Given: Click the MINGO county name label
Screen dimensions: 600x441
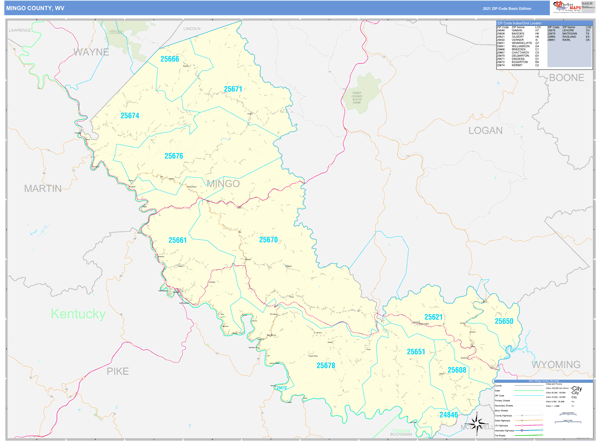Looking at the screenshot, I should point(222,184).
